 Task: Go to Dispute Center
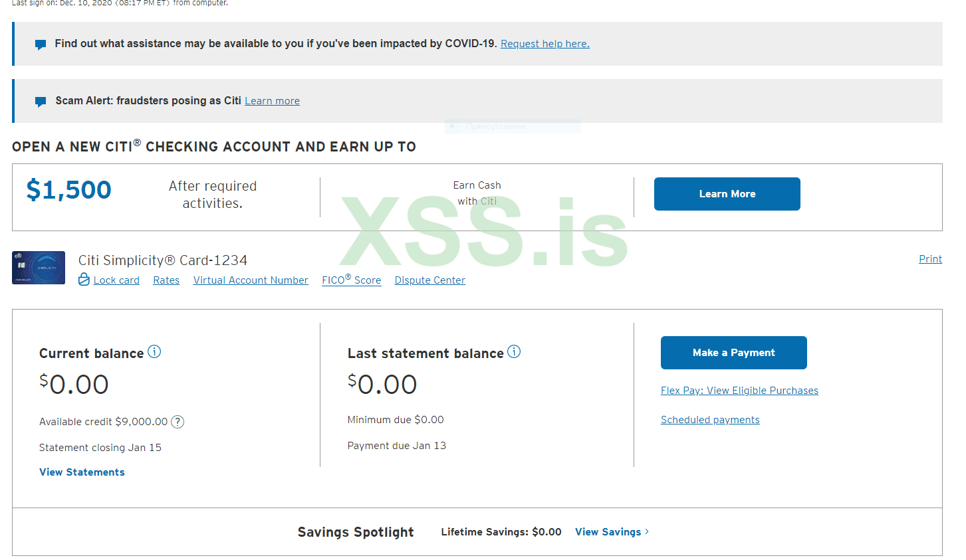coord(429,280)
